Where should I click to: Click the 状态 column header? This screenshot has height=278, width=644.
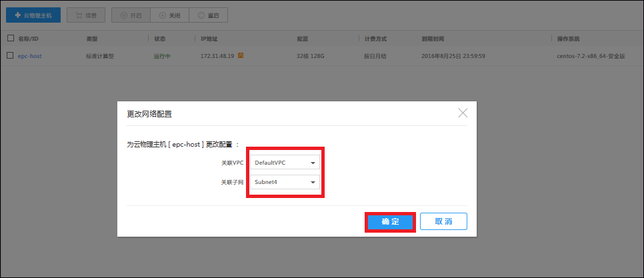[x=160, y=39]
